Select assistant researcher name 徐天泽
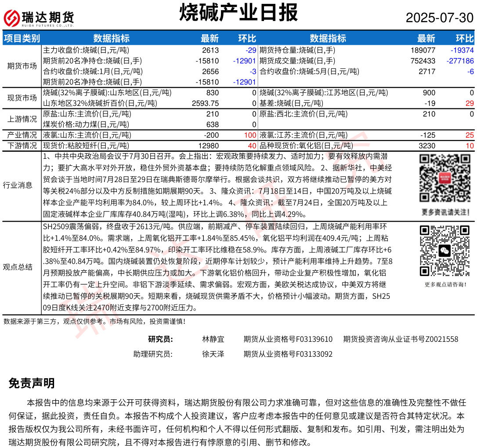 point(213,354)
